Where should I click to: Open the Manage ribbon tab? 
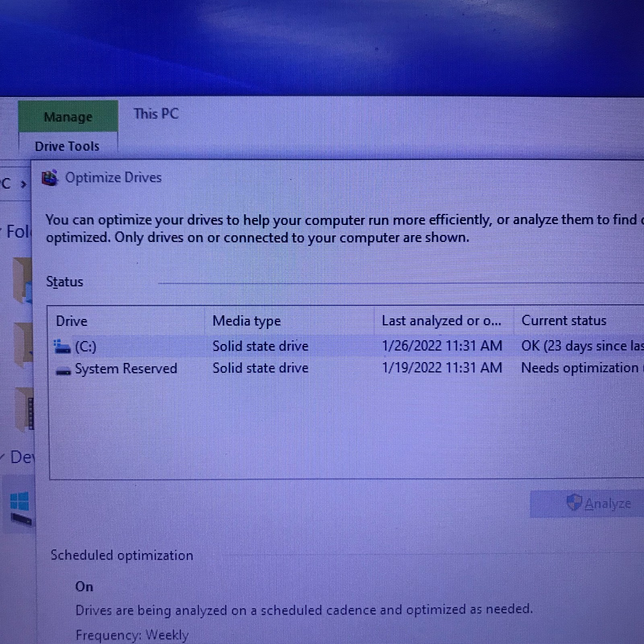coord(68,117)
